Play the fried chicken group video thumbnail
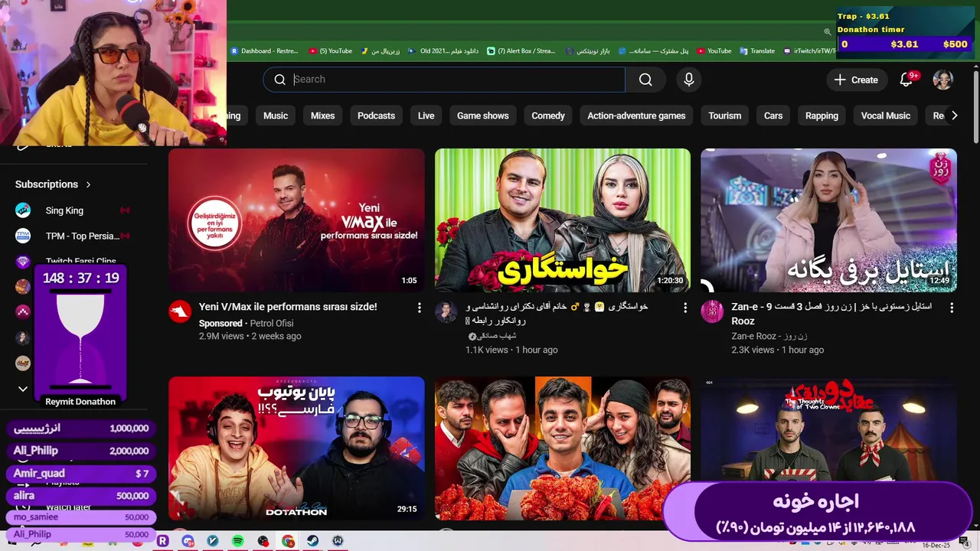980x551 pixels. (x=563, y=448)
